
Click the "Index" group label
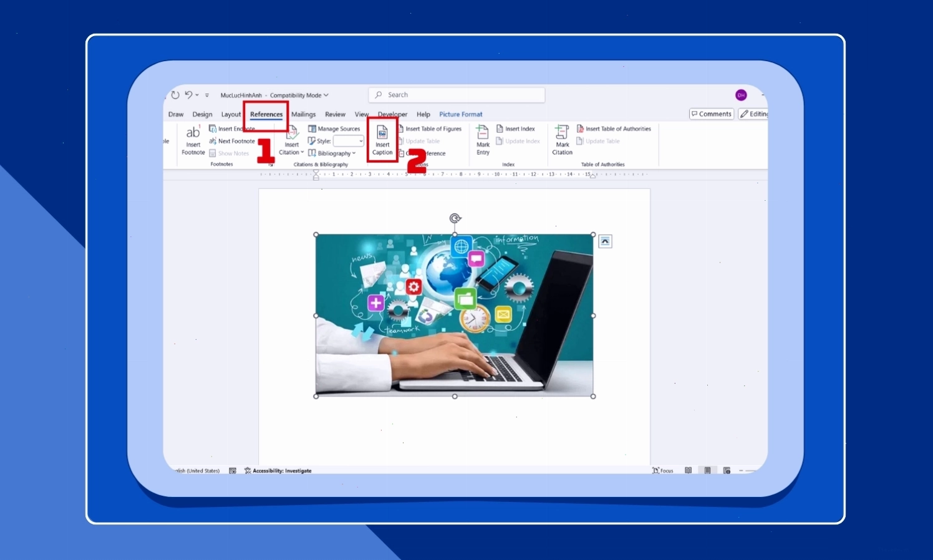point(508,165)
